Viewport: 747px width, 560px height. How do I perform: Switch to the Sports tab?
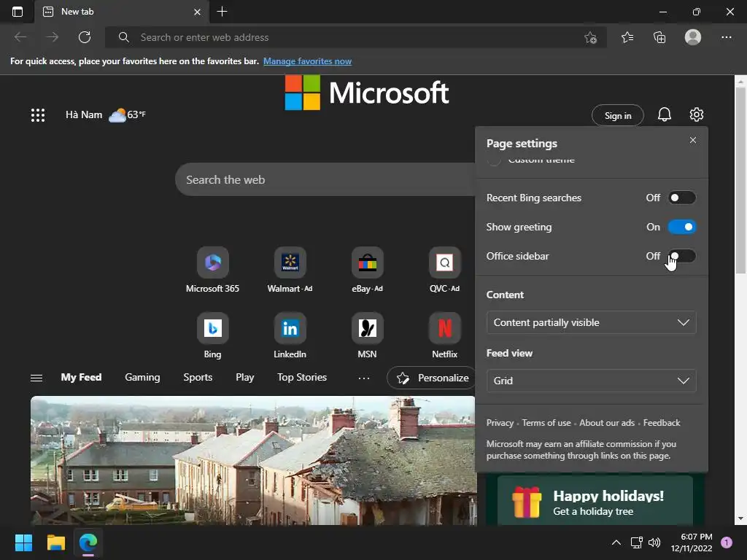pyautogui.click(x=198, y=377)
